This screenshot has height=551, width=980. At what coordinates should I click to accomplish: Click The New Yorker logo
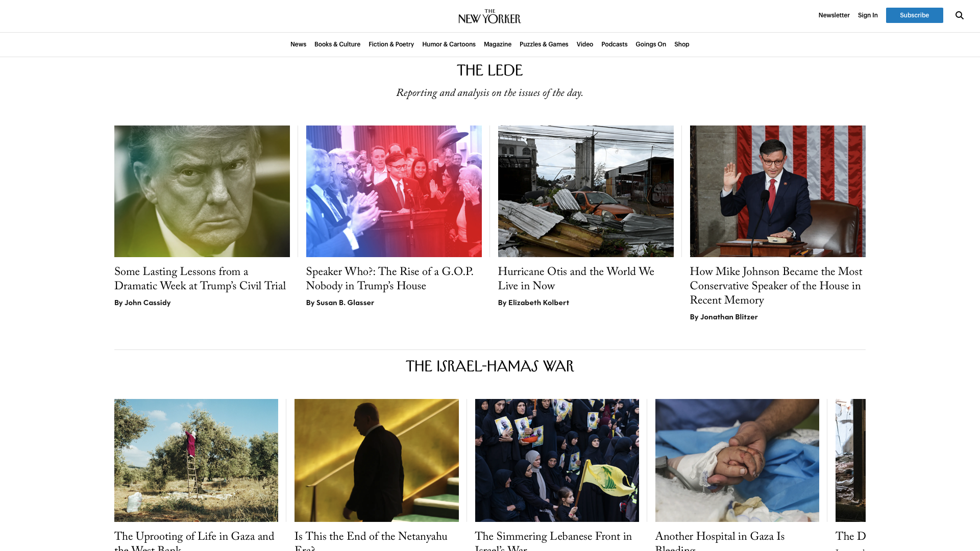click(x=489, y=16)
